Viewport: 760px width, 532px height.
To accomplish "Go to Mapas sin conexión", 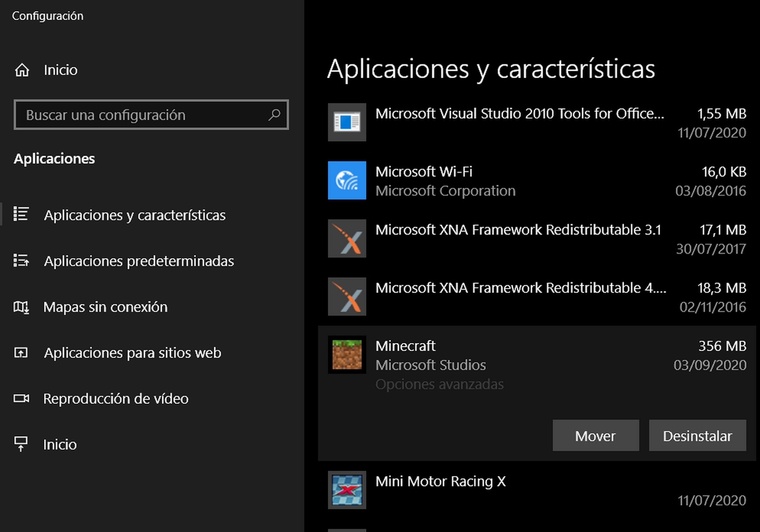I will (105, 307).
